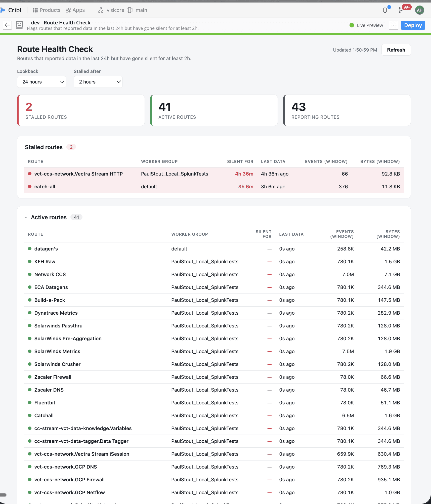Open the Stalled after 2 hours dropdown
Image resolution: width=431 pixels, height=504 pixels.
(x=98, y=82)
